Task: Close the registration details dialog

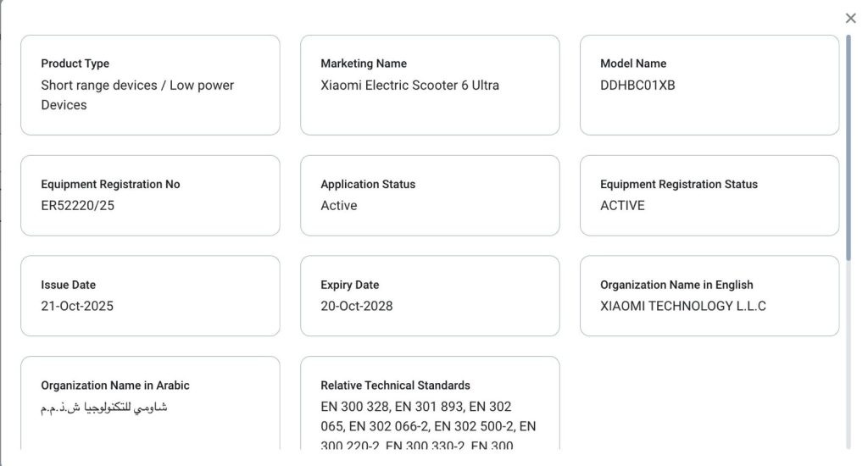Action: [851, 19]
